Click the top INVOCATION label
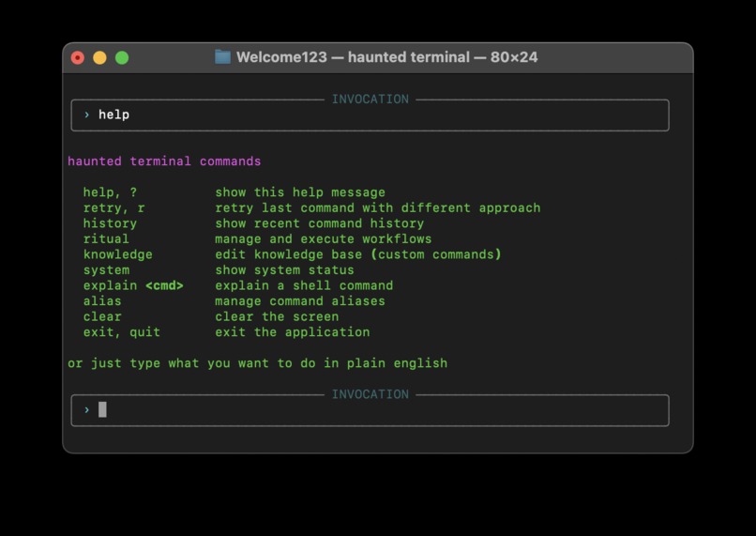The width and height of the screenshot is (756, 536). [370, 100]
